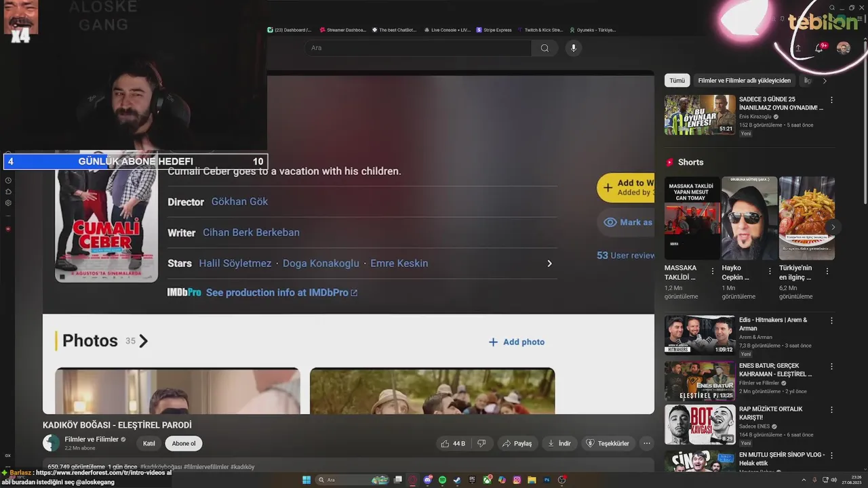The image size is (868, 488).
Task: Switch to the Dashboard browser tab
Action: [x=290, y=30]
